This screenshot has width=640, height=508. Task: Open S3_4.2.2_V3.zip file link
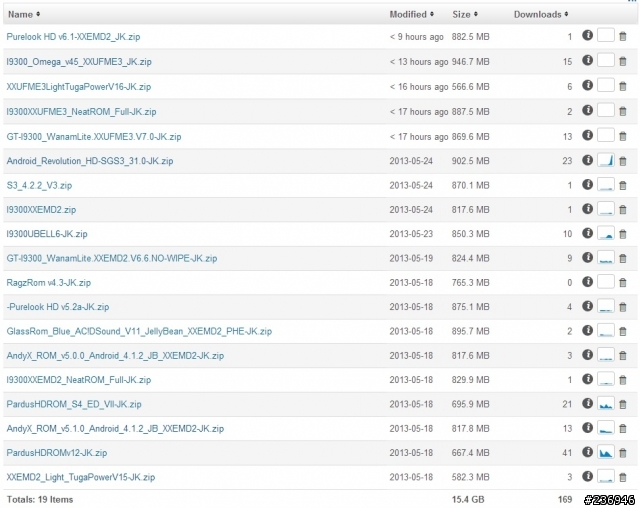click(39, 186)
